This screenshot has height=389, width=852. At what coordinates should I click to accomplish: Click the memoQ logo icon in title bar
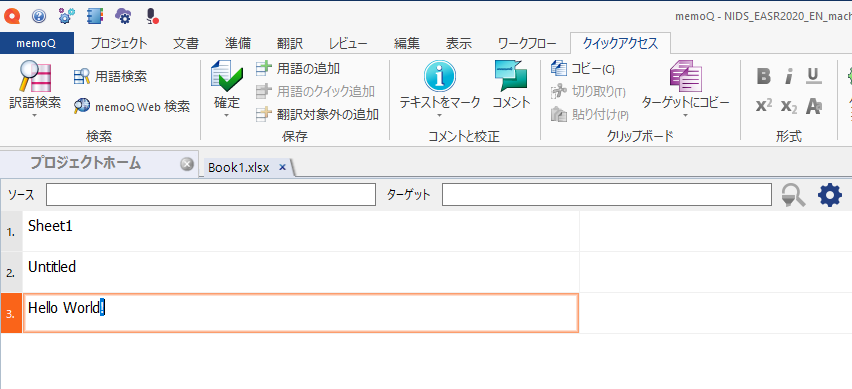(12, 16)
